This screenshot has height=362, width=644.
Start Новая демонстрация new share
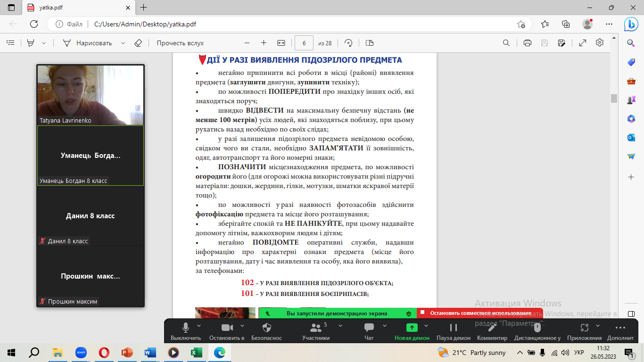412,331
